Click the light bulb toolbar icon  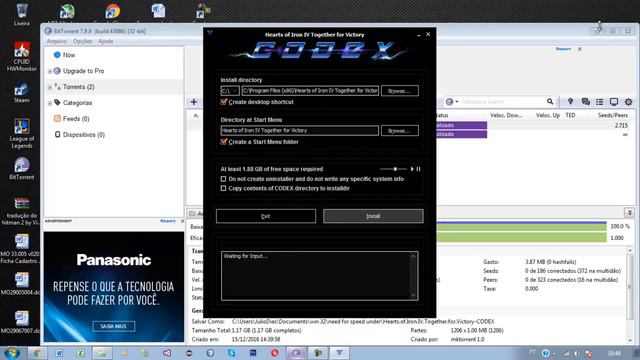point(570,102)
